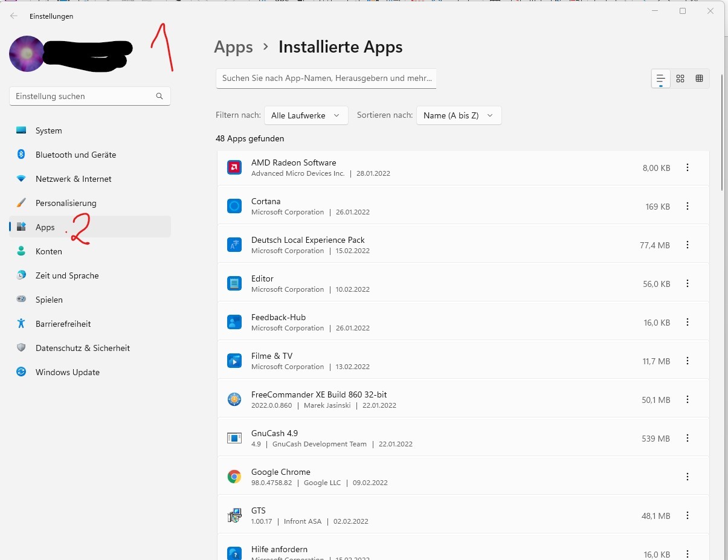
Task: Click the GnuCash 4.9 app icon
Action: pyautogui.click(x=234, y=438)
